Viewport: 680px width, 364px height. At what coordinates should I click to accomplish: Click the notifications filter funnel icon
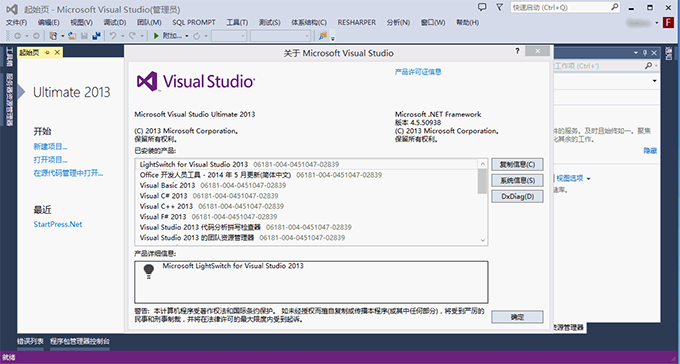pos(500,7)
